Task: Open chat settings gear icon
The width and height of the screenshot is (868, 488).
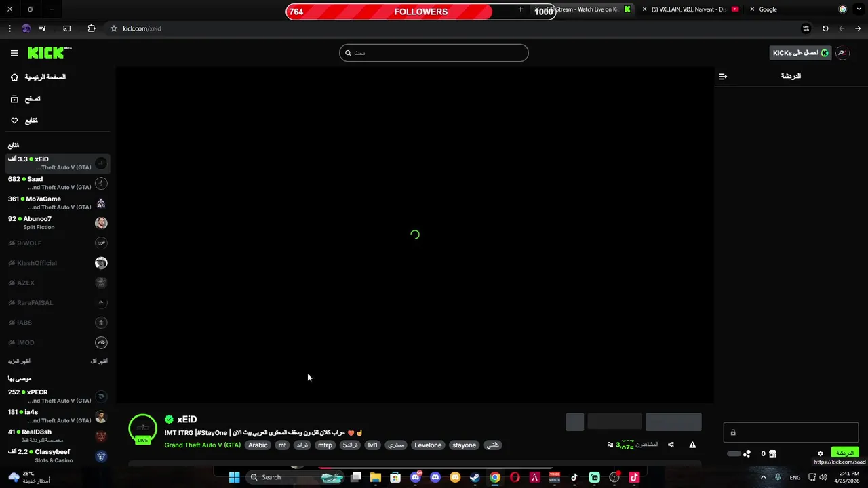Action: (820, 453)
